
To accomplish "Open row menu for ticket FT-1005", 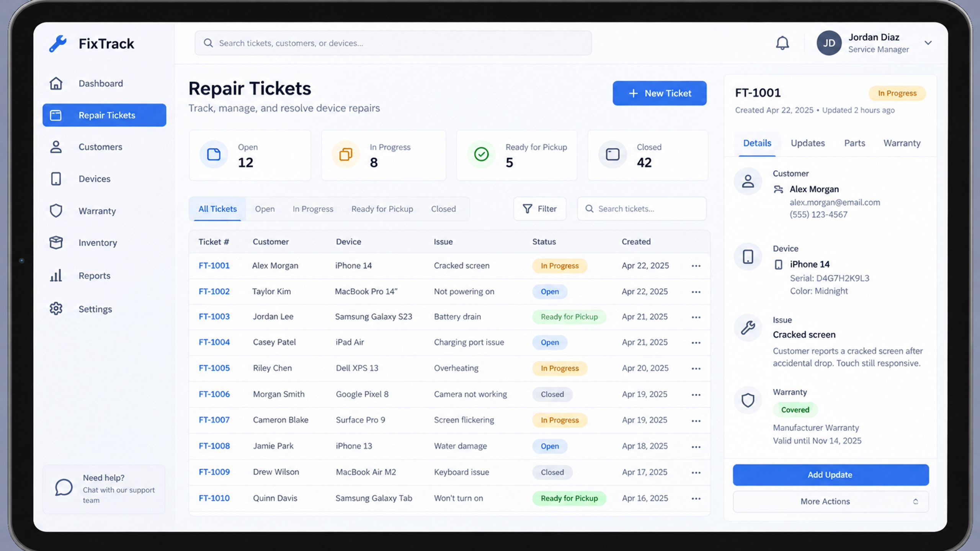I will coord(696,368).
